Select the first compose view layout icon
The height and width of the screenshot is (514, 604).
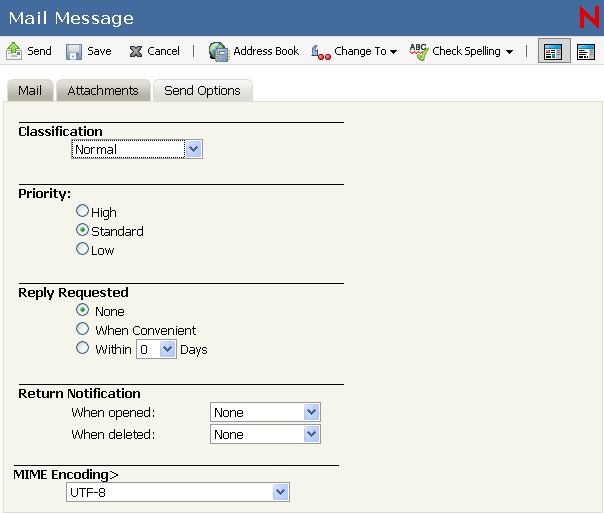coord(553,52)
